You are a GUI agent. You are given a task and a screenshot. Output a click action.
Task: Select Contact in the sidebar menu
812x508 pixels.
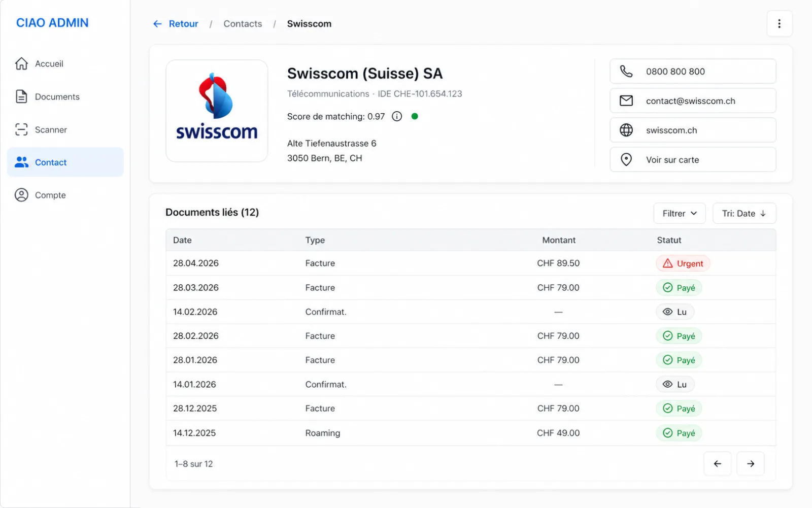tap(65, 162)
